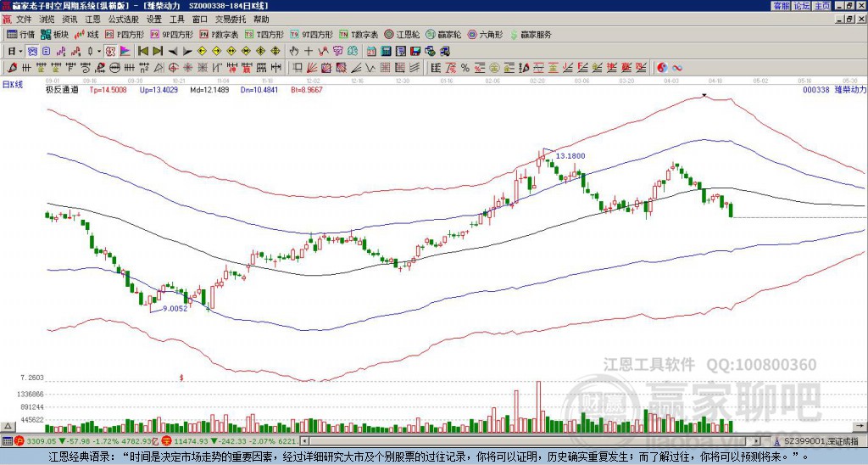Open the 9T四方形 tool
Screen dimensions: 868x465
click(x=311, y=34)
